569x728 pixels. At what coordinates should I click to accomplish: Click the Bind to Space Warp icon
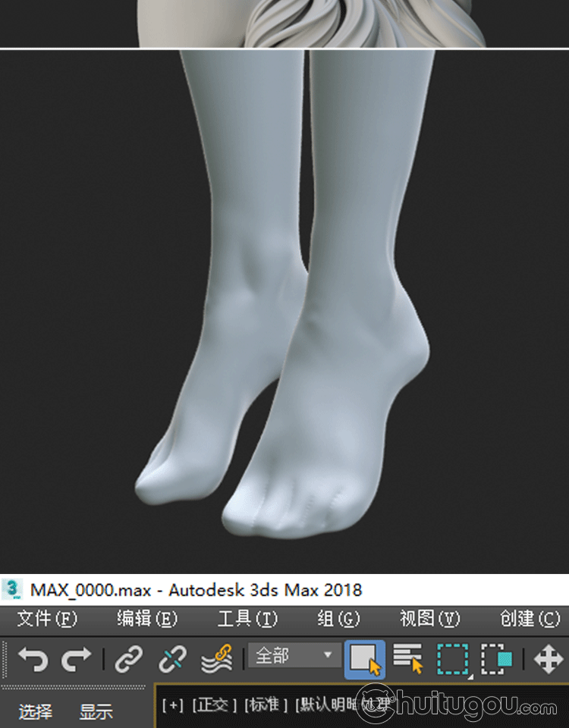coord(216,659)
